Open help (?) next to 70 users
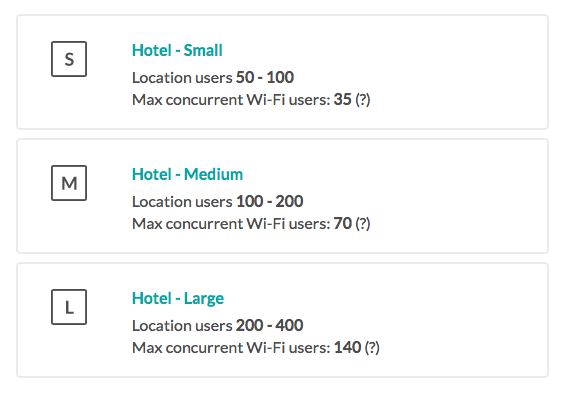Viewport: 565px width, 397px height. pos(363,224)
